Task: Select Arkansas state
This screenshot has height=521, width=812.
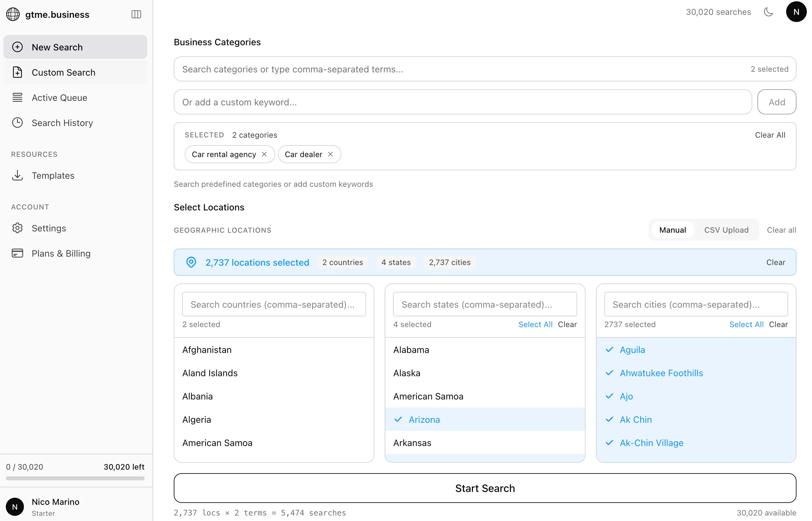Action: [485, 443]
